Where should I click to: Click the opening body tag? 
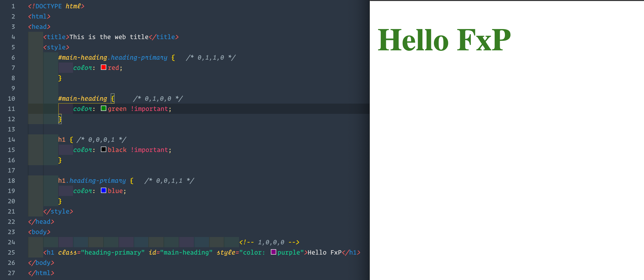(39, 232)
